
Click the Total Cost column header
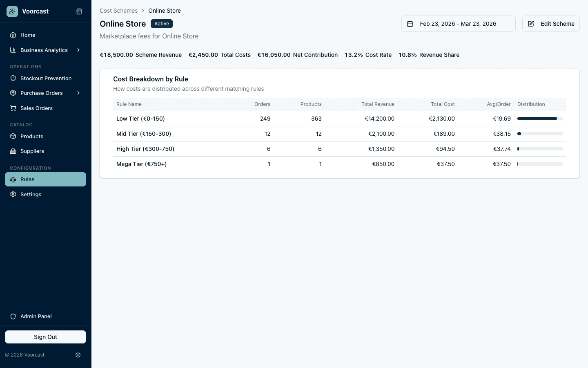pos(443,104)
